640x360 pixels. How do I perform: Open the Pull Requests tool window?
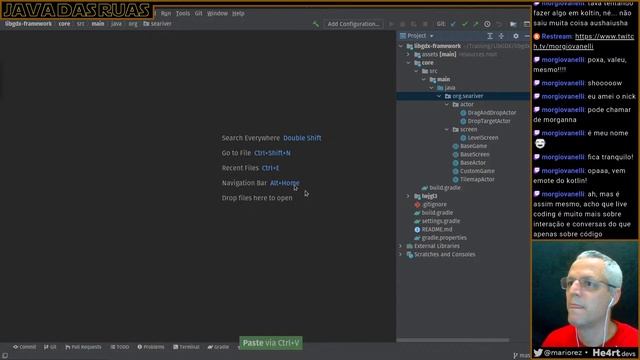(83, 347)
